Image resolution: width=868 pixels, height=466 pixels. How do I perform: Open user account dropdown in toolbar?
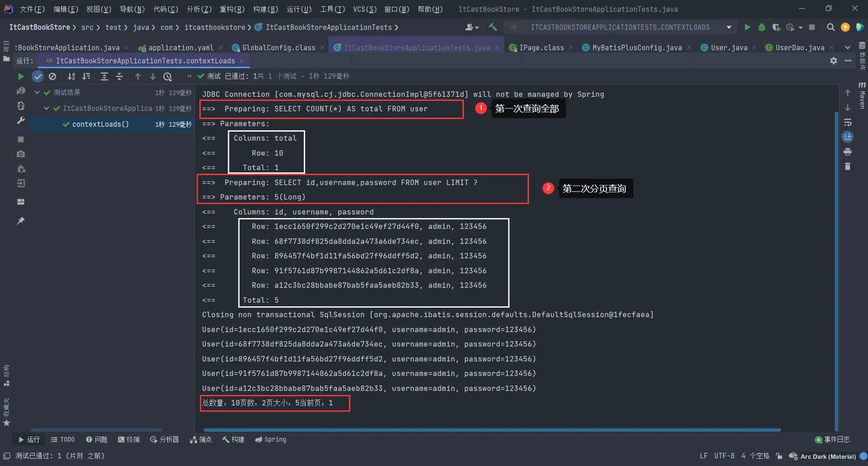pyautogui.click(x=472, y=27)
